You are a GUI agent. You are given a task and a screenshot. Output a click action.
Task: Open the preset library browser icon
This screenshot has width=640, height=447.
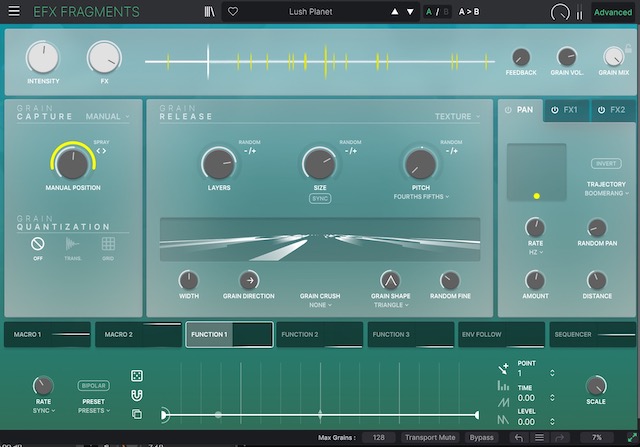pos(207,12)
